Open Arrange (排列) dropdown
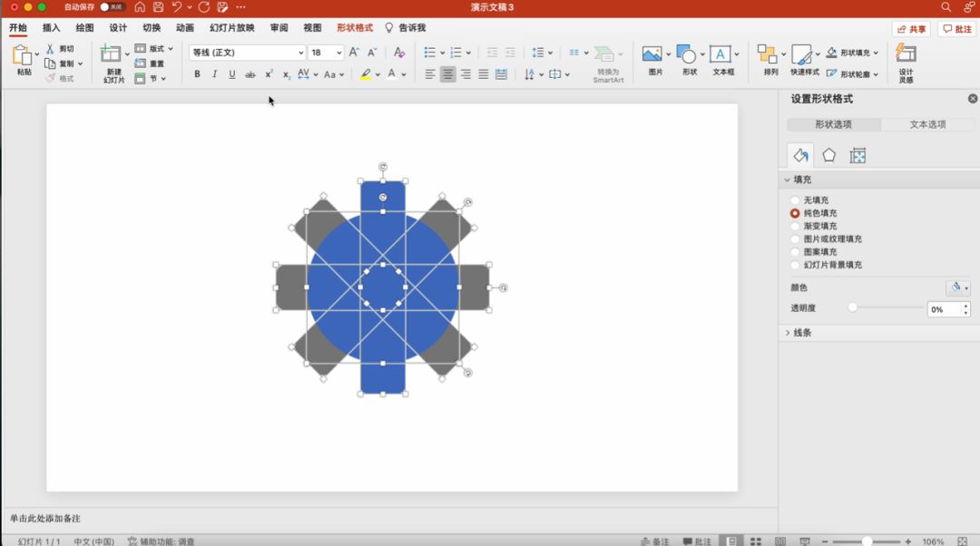980x546 pixels. click(770, 59)
